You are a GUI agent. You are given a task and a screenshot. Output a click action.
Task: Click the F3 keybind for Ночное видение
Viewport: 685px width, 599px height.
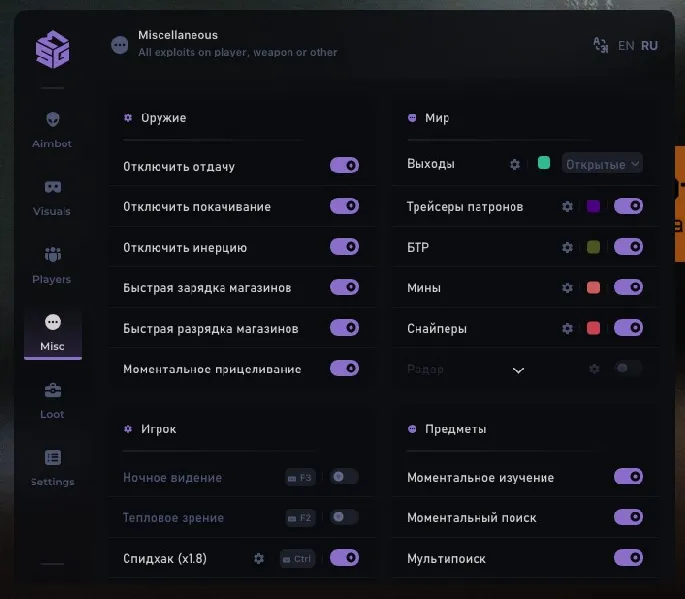pos(300,477)
